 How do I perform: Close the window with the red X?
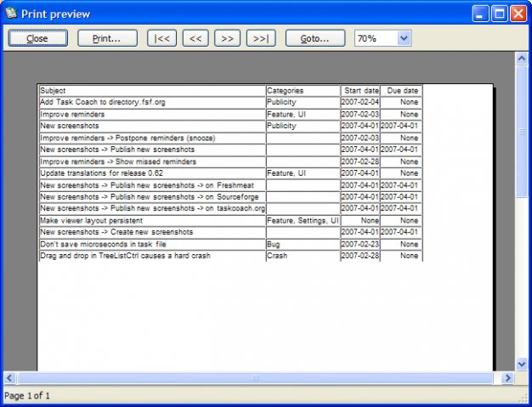coord(518,14)
